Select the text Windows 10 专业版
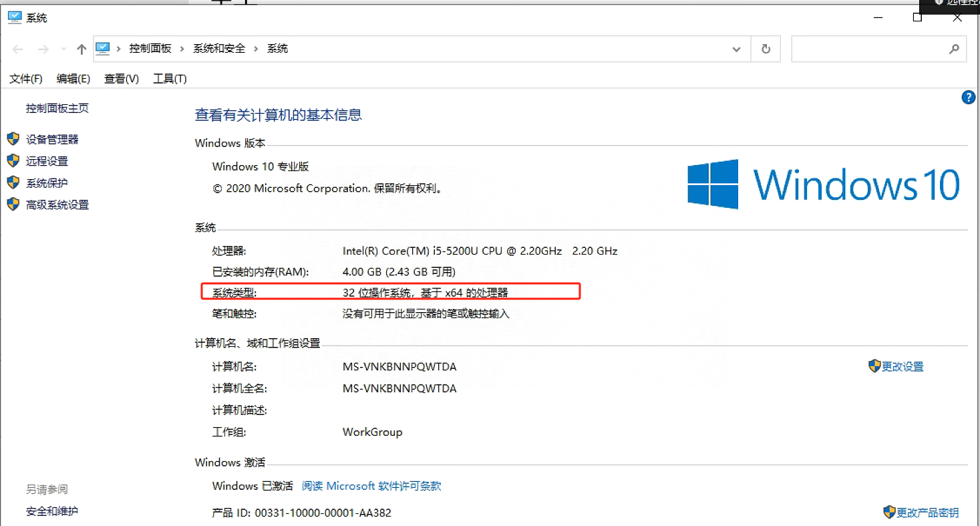Screen dimensions: 980x526 coord(261,166)
